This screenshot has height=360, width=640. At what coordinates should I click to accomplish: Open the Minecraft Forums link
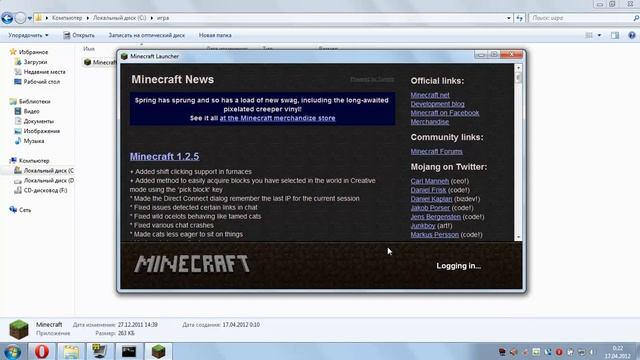436,151
